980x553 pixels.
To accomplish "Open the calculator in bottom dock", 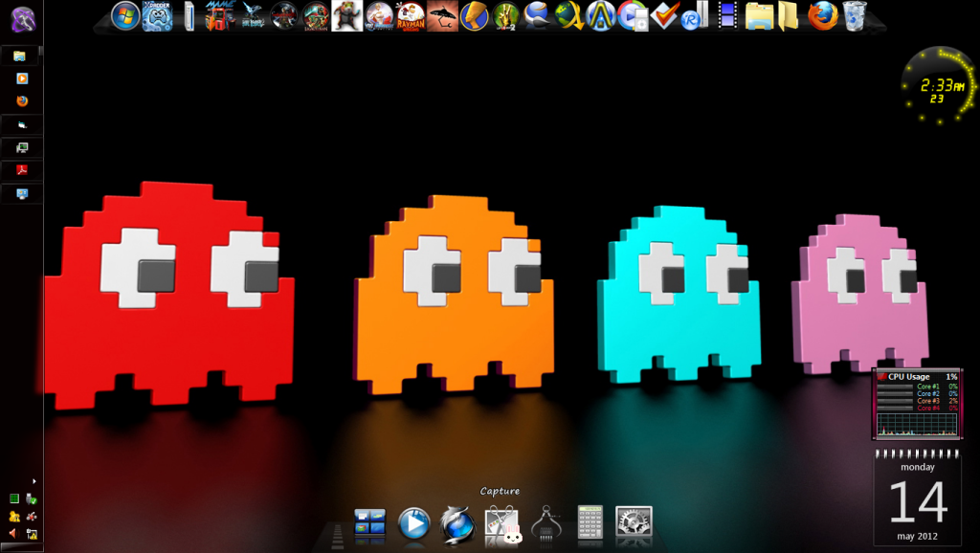I will coord(590,521).
